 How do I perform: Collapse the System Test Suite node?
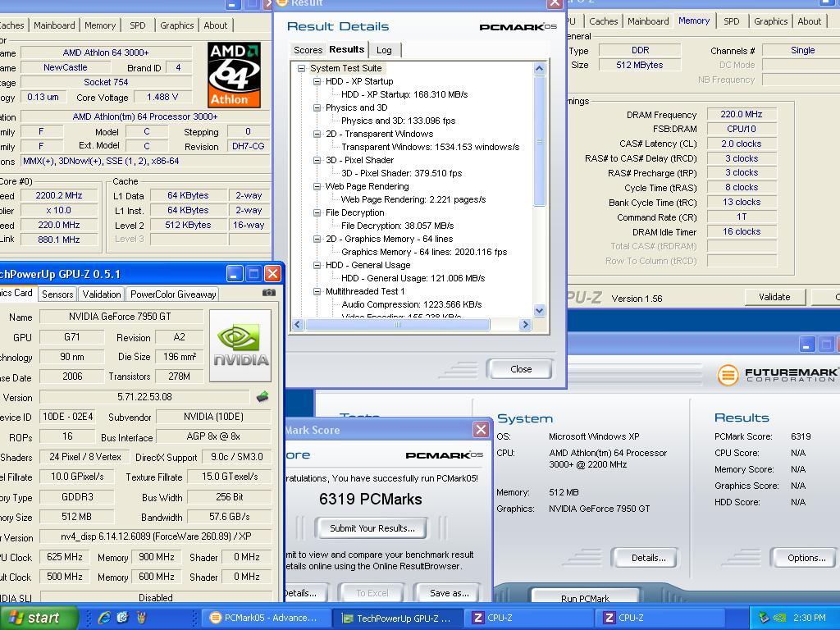tap(301, 68)
